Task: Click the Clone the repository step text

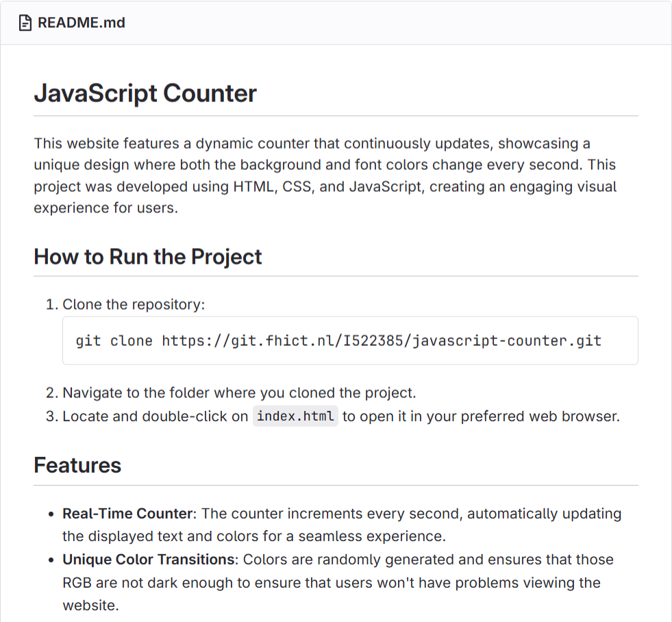Action: pos(134,304)
